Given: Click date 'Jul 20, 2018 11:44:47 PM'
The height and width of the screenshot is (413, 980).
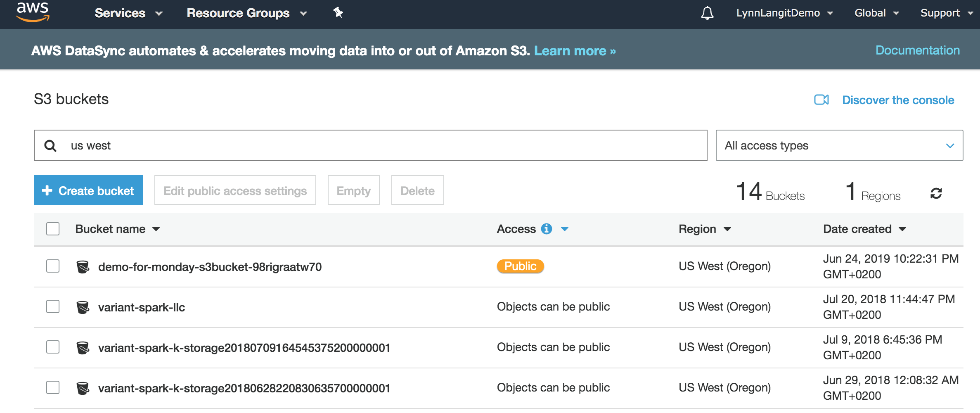Looking at the screenshot, I should click(x=889, y=299).
